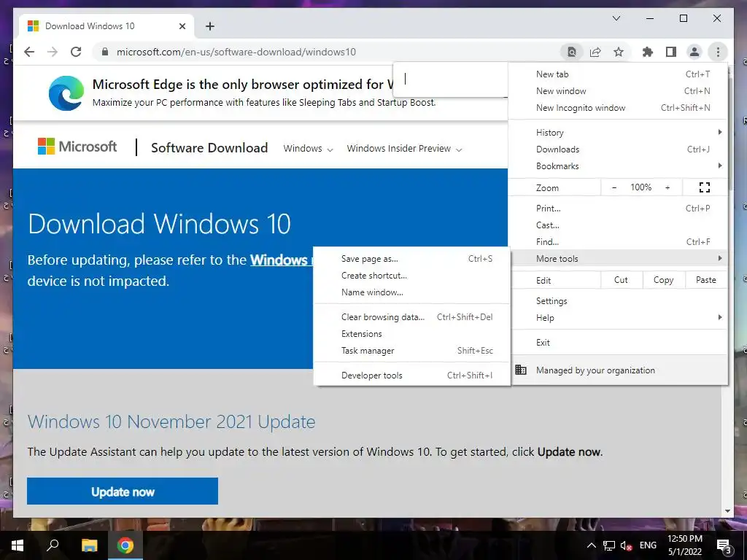Click Managed by your organization text
This screenshot has height=560, width=747.
coord(595,370)
